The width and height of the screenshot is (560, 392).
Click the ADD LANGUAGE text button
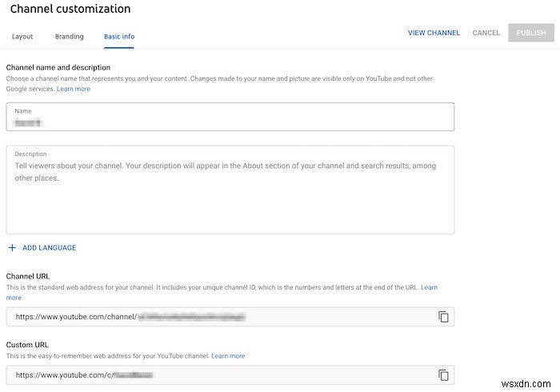coord(49,248)
